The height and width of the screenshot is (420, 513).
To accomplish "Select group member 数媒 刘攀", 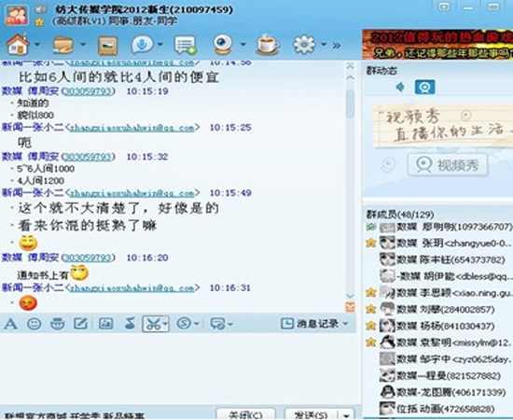I will [x=445, y=309].
